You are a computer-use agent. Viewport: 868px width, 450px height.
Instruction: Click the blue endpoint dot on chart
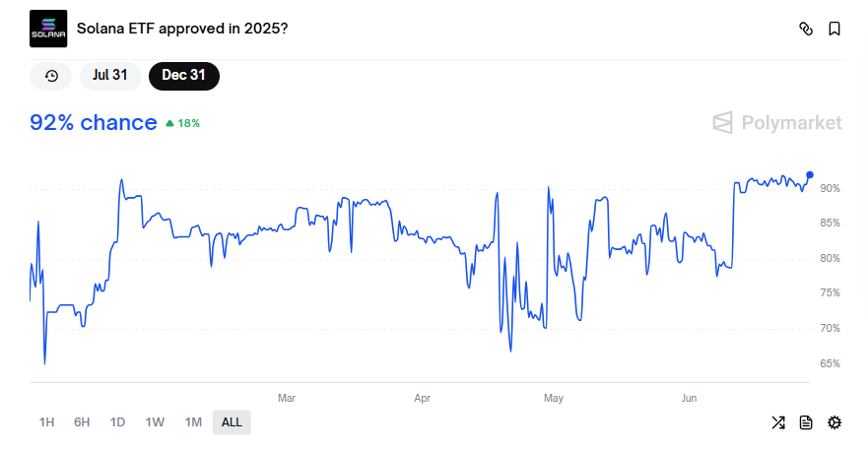tap(810, 174)
